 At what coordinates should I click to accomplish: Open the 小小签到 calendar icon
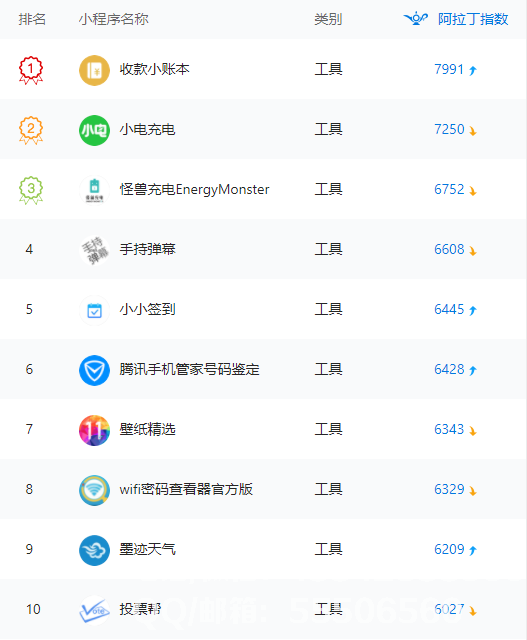point(94,311)
